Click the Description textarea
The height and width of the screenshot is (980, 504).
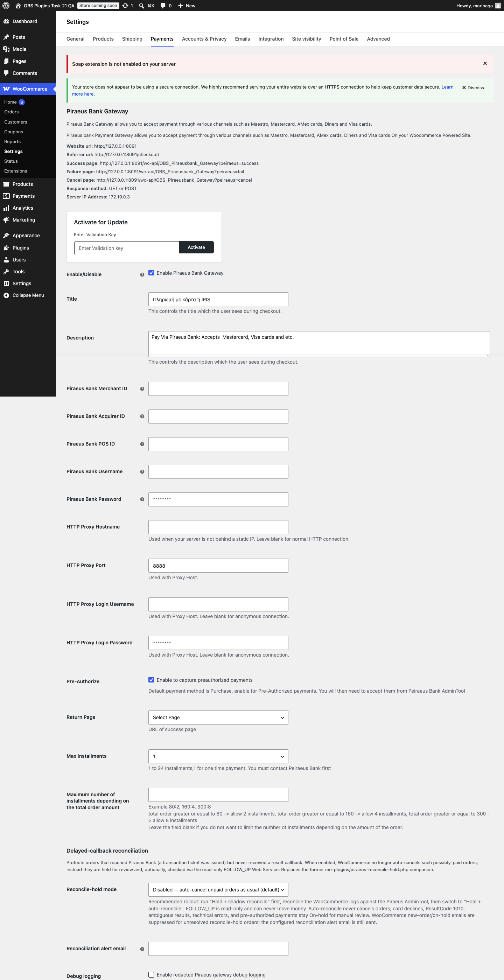coord(319,344)
